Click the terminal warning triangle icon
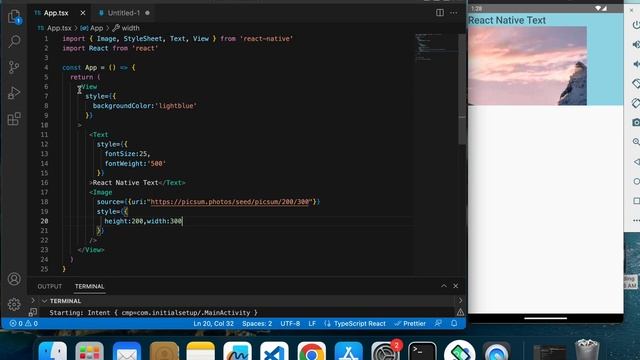The image size is (640, 360). click(x=460, y=313)
